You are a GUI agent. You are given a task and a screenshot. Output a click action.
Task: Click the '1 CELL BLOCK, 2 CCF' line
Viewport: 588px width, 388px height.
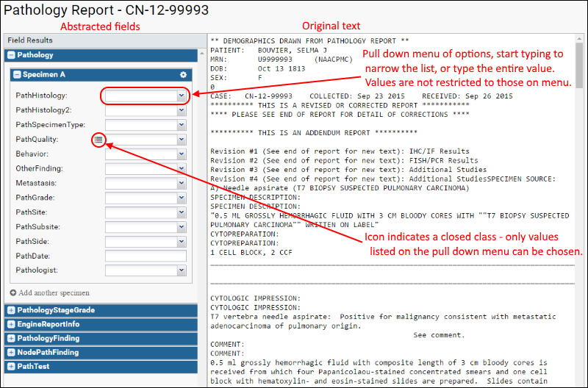click(251, 253)
